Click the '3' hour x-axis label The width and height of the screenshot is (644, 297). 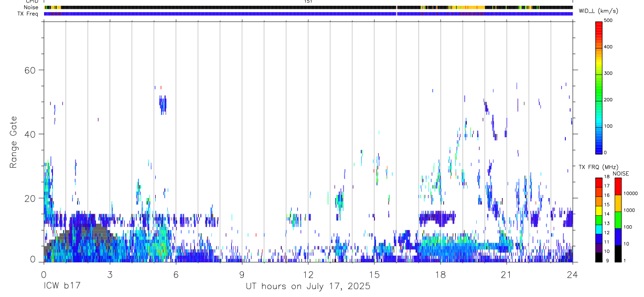coord(110,274)
